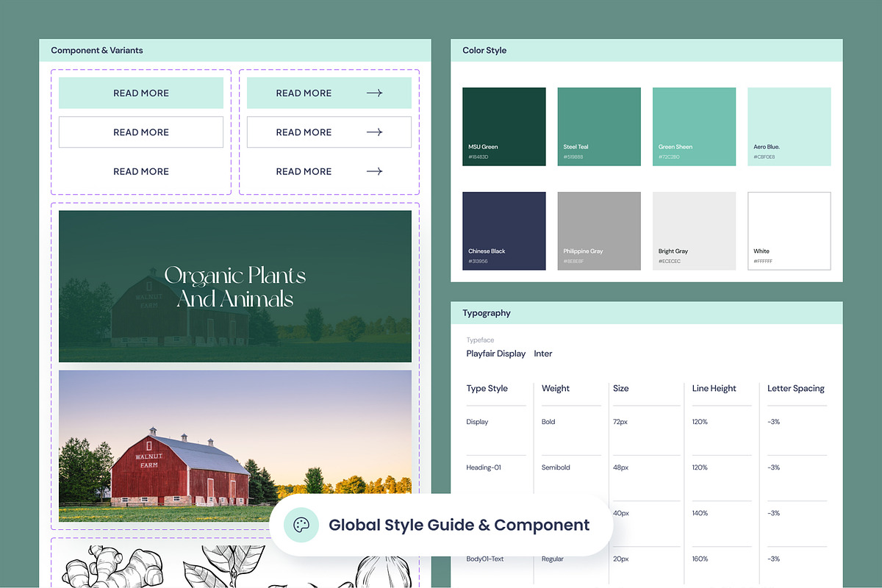Click the 120% line height in Display row

(700, 422)
